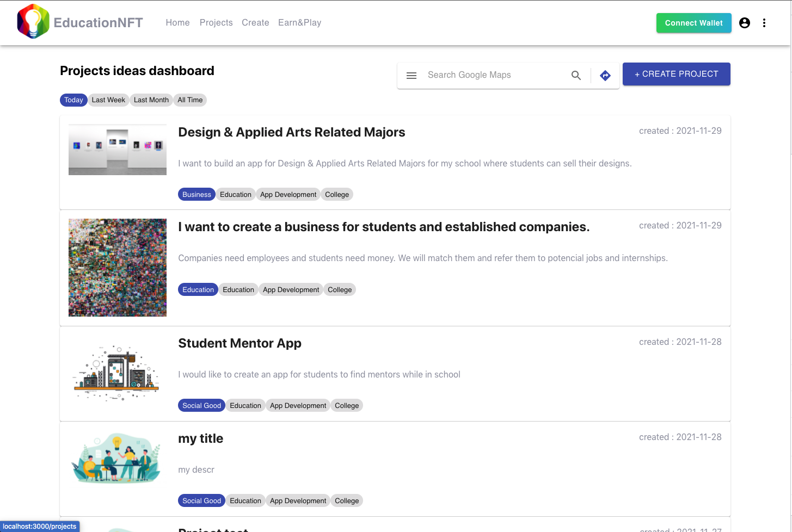Show All Time projects
The image size is (792, 532).
(190, 100)
